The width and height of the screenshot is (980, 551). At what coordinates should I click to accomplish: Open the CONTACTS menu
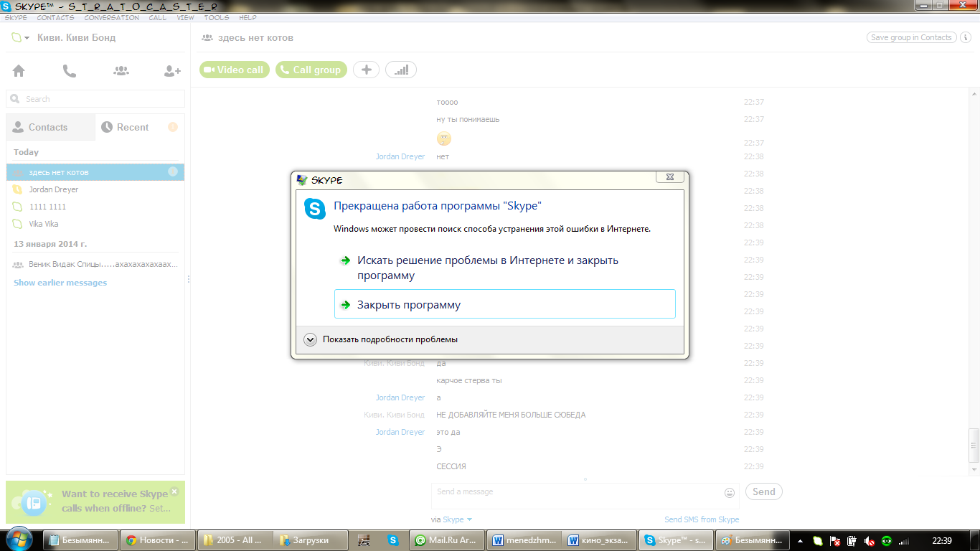(x=55, y=17)
